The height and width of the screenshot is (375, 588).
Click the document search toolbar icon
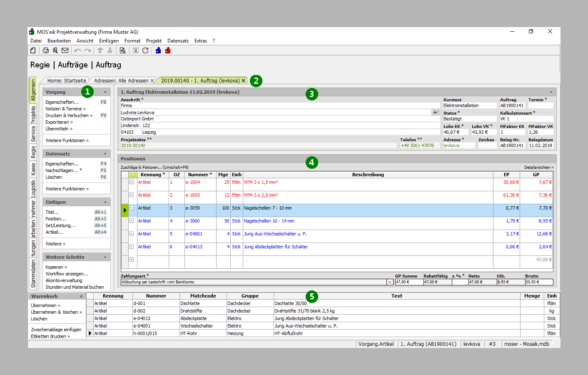(x=122, y=50)
